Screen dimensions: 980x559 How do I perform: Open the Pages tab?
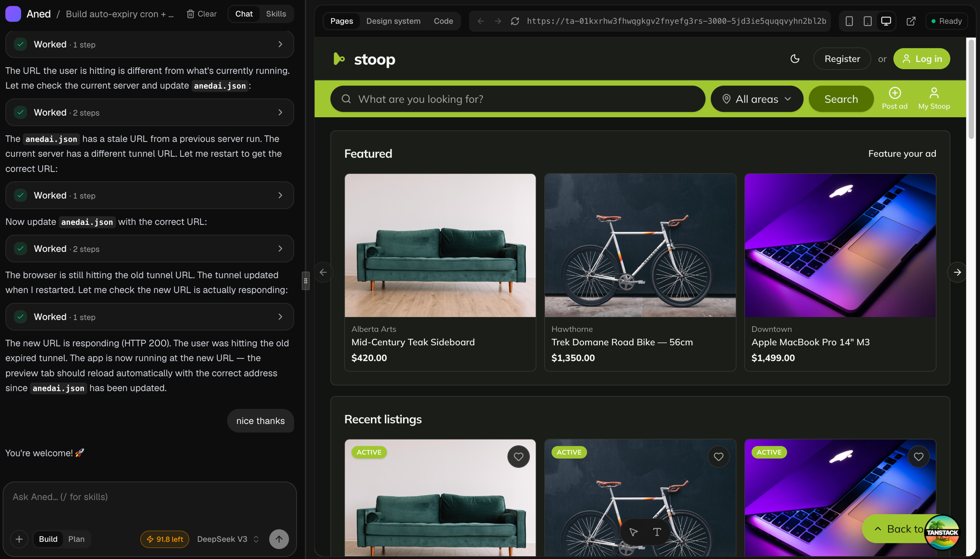pos(342,21)
